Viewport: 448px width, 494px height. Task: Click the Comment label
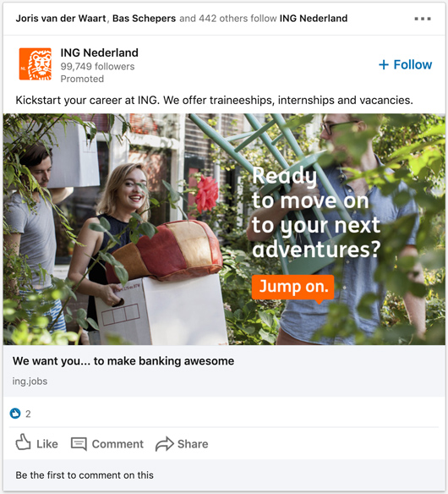pos(117,444)
